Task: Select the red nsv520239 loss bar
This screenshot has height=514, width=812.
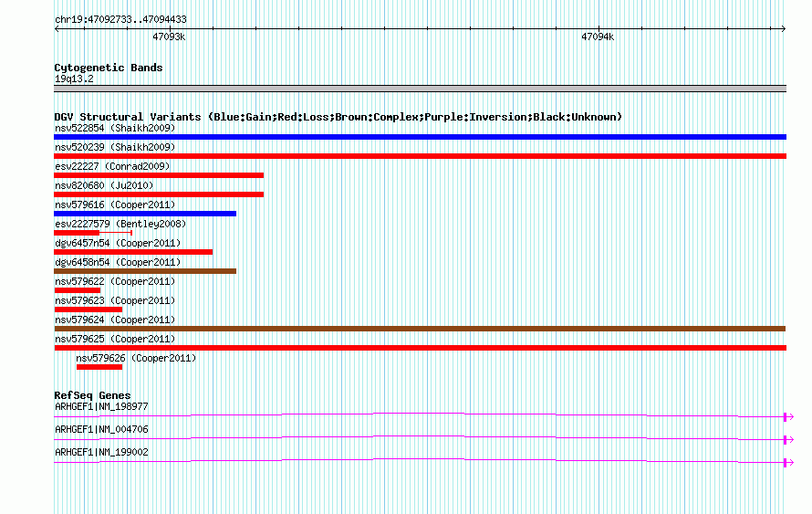Action: (x=420, y=156)
